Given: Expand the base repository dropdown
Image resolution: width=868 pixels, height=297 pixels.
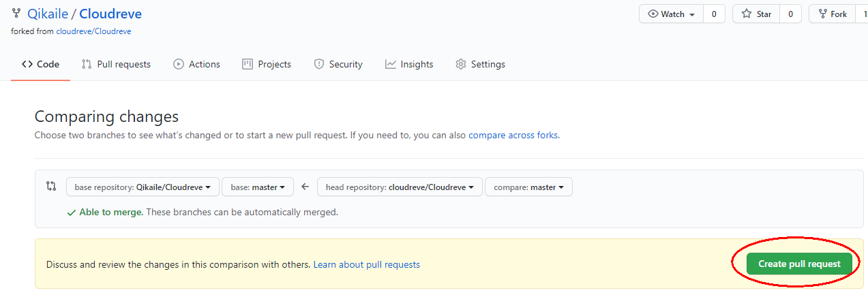Looking at the screenshot, I should pos(143,187).
